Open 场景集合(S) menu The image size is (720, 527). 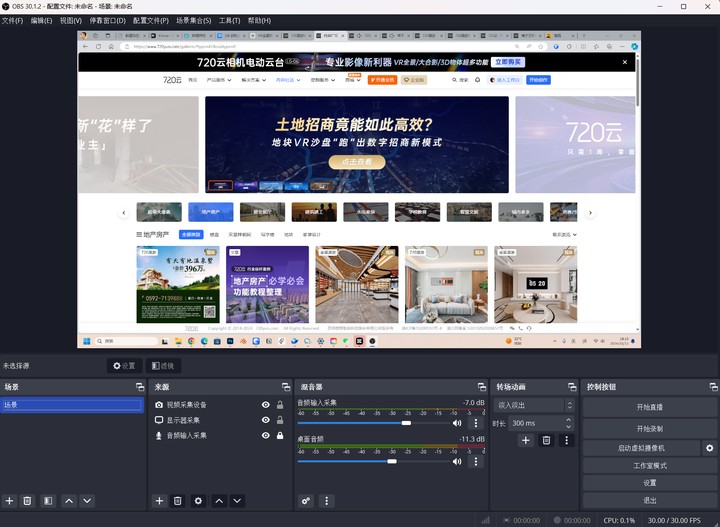194,21
